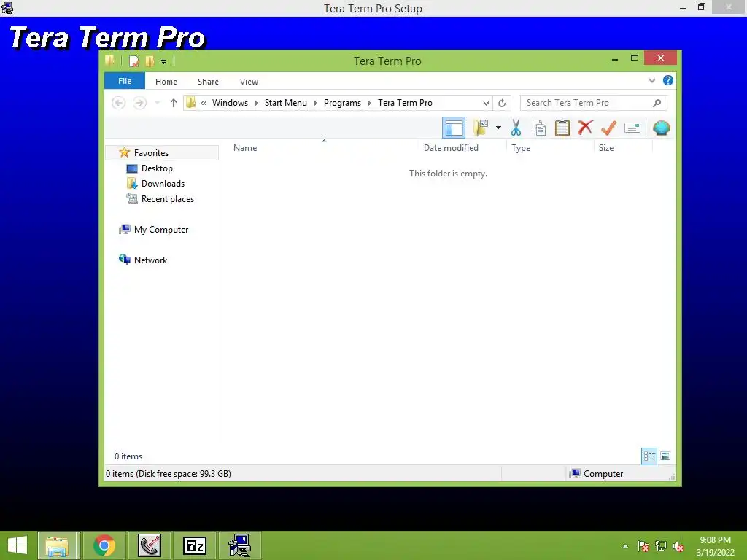The width and height of the screenshot is (747, 560).
Task: Click Properties icon in Quick Access Toolbar
Action: (134, 61)
